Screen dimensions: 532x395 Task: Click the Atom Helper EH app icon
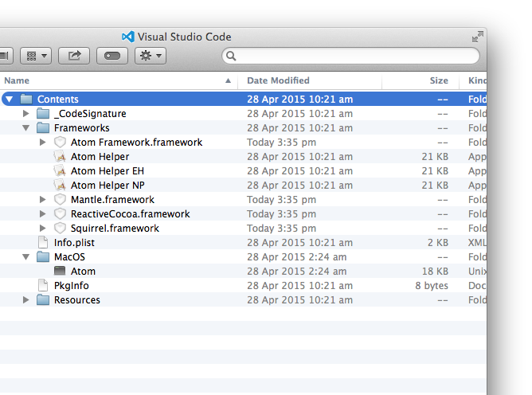click(x=60, y=170)
